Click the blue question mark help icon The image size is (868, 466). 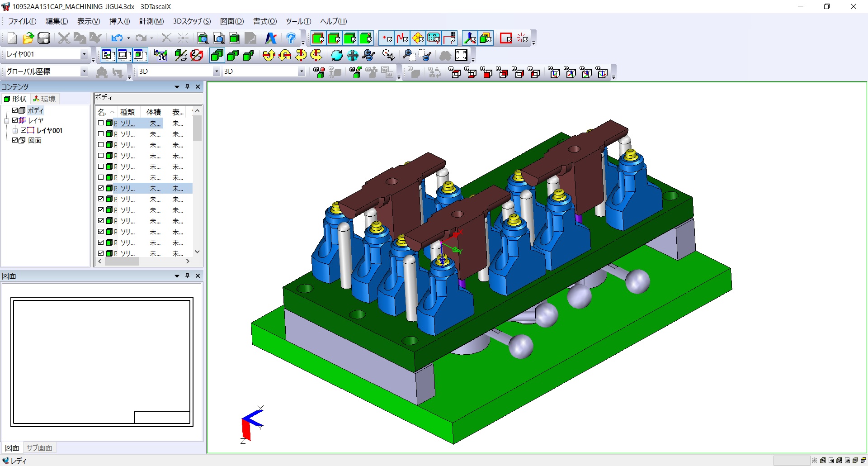point(291,38)
